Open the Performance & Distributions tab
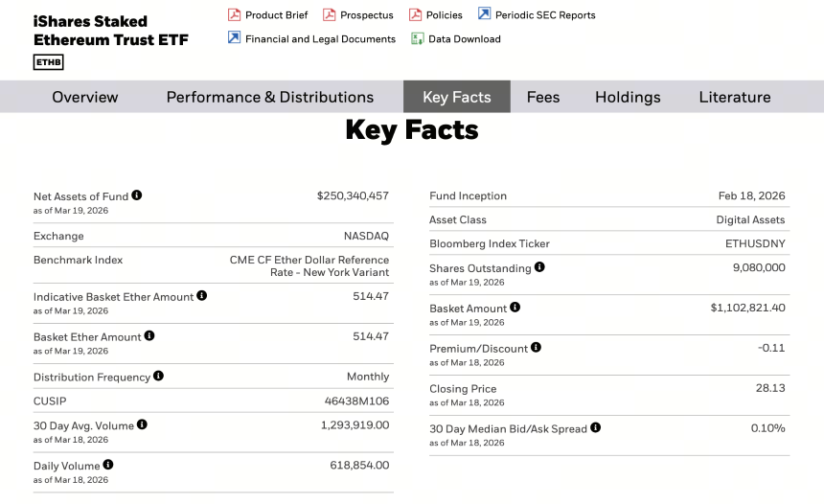 click(x=270, y=97)
